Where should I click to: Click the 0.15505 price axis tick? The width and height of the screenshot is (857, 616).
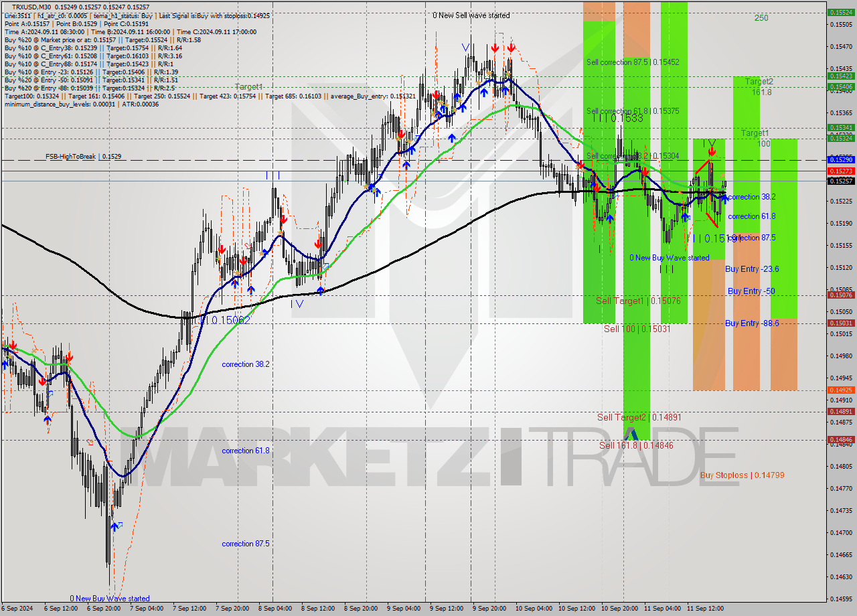tap(841, 24)
